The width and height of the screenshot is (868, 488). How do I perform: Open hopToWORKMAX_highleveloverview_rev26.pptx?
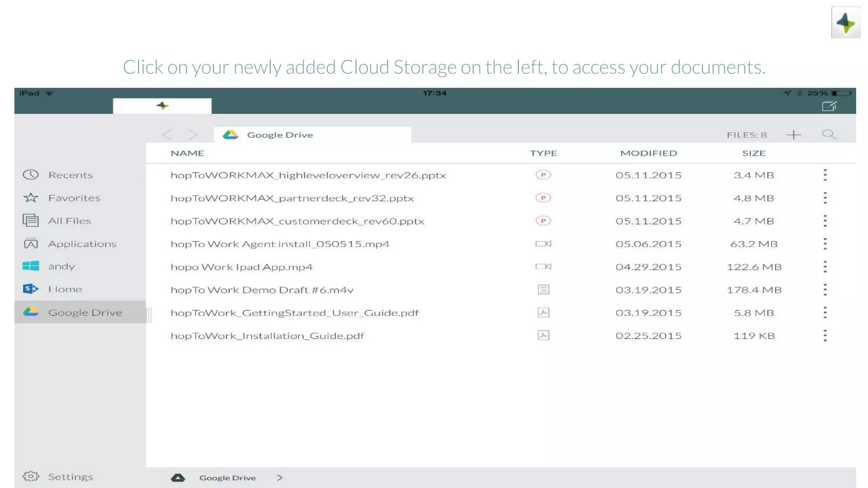click(309, 175)
